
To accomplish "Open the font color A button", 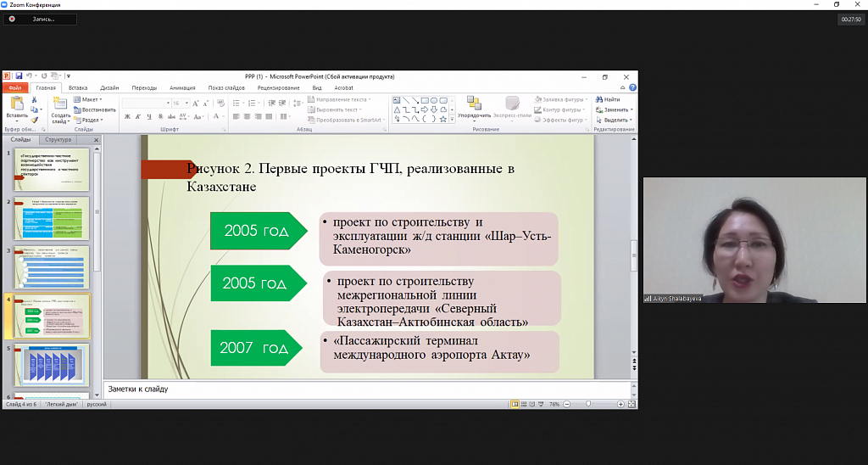I will 218,117.
